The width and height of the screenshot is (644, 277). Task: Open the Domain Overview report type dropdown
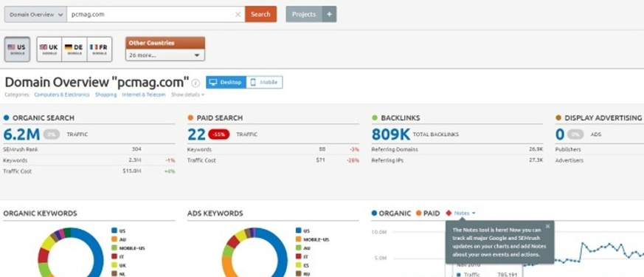35,14
